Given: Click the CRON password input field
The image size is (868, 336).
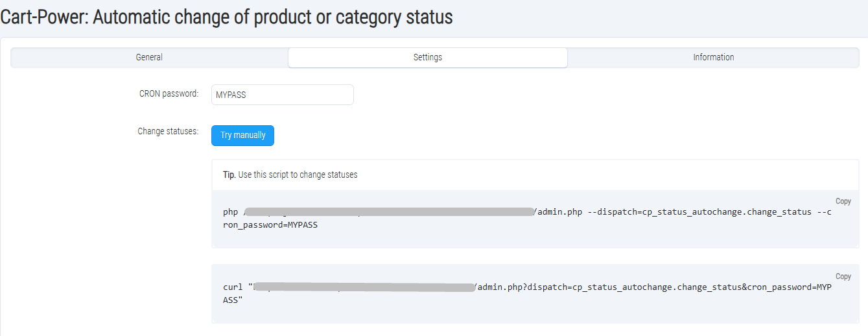Looking at the screenshot, I should pyautogui.click(x=282, y=95).
